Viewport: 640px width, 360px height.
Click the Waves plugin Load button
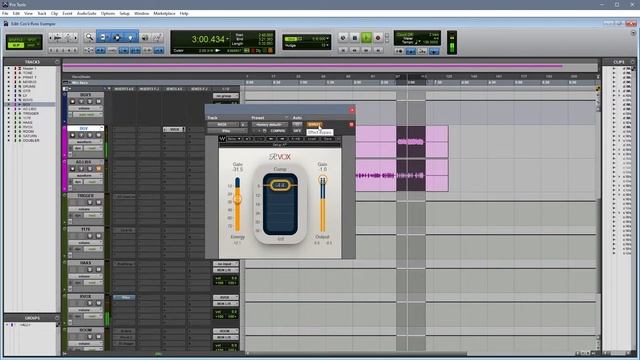312,139
